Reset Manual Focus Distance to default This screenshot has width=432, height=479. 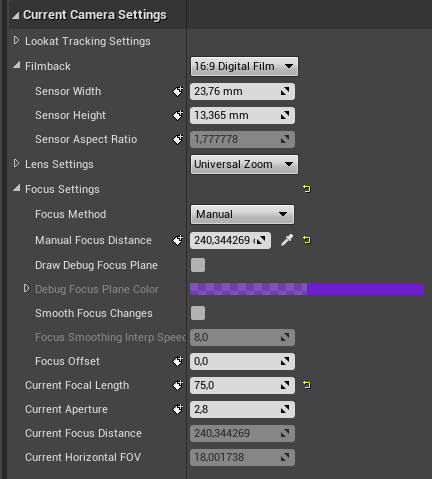click(x=307, y=240)
